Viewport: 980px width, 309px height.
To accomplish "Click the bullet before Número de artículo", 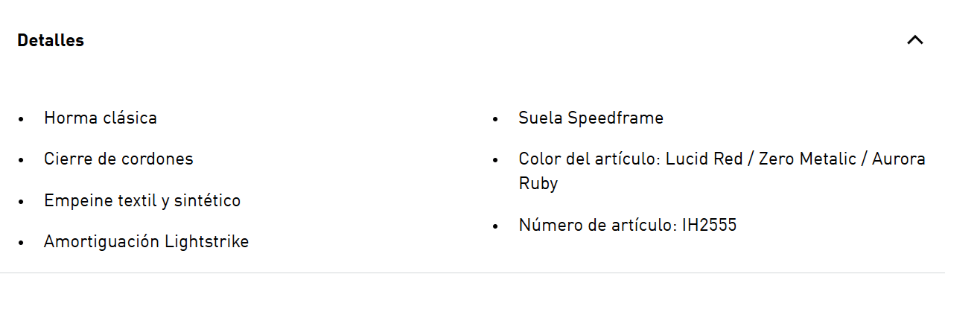I will (x=495, y=226).
